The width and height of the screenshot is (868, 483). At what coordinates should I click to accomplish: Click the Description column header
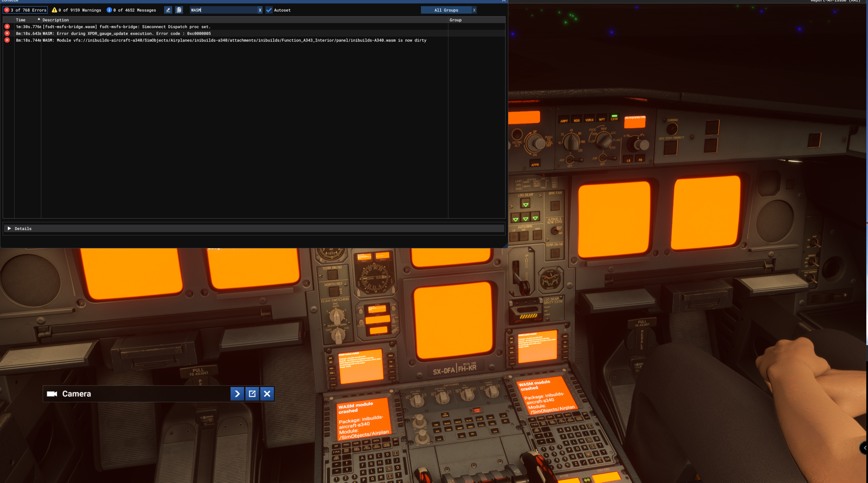[x=55, y=20]
